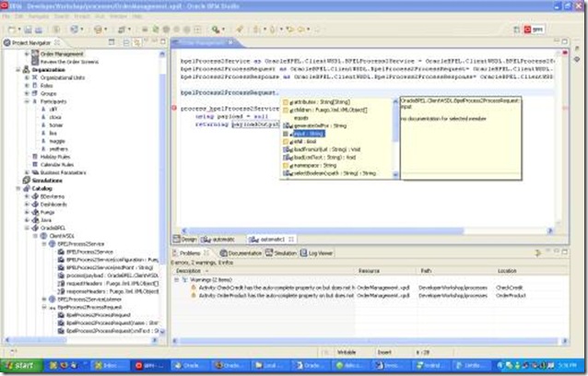588x376 pixels.
Task: Click the Catalog node icon
Action: [27, 188]
